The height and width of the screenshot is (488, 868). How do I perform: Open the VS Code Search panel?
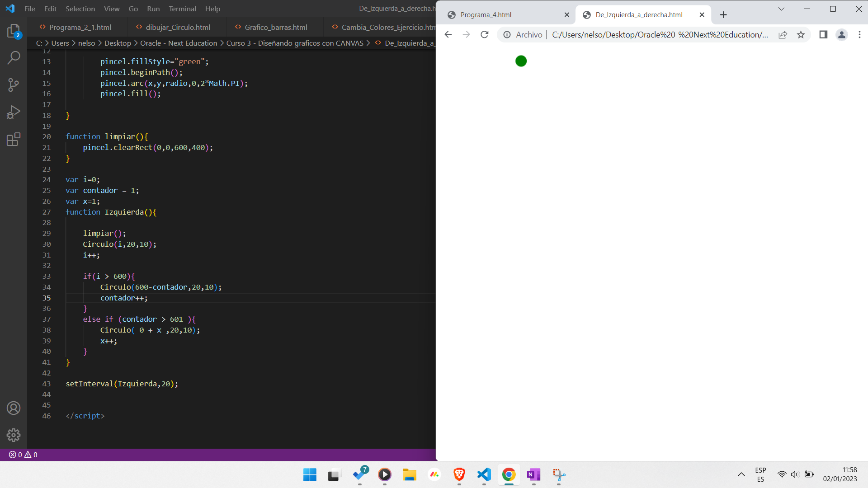pos(14,57)
